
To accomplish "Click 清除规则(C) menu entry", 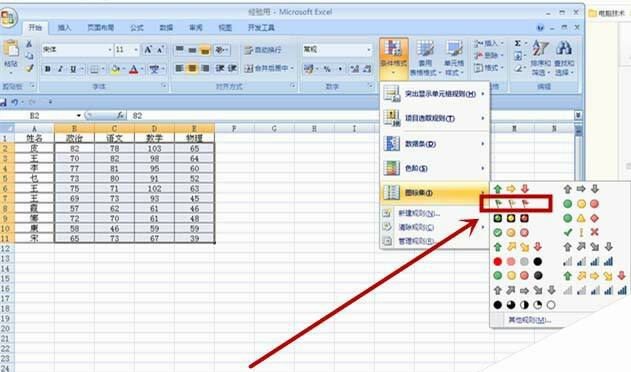I will click(416, 227).
